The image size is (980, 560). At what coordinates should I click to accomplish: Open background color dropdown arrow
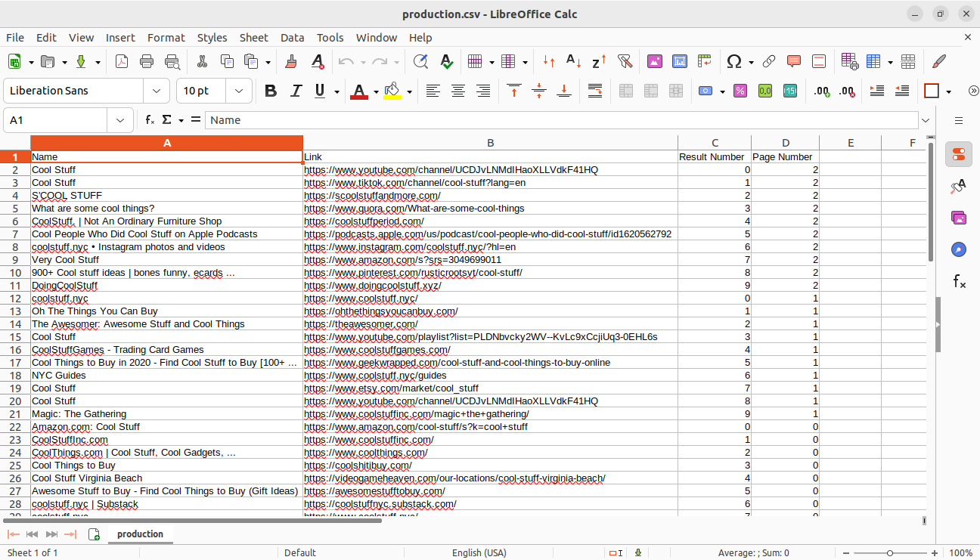pyautogui.click(x=409, y=91)
